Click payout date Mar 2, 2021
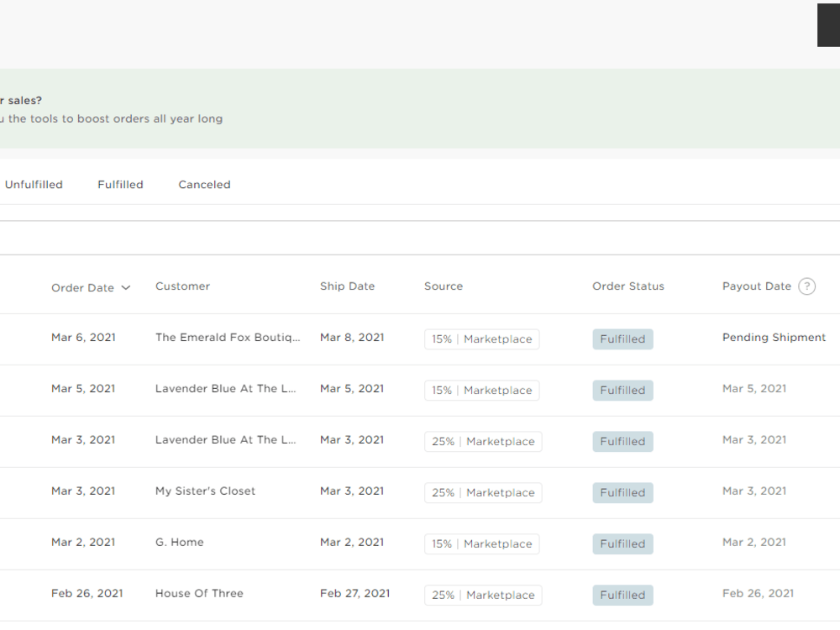 (x=754, y=542)
